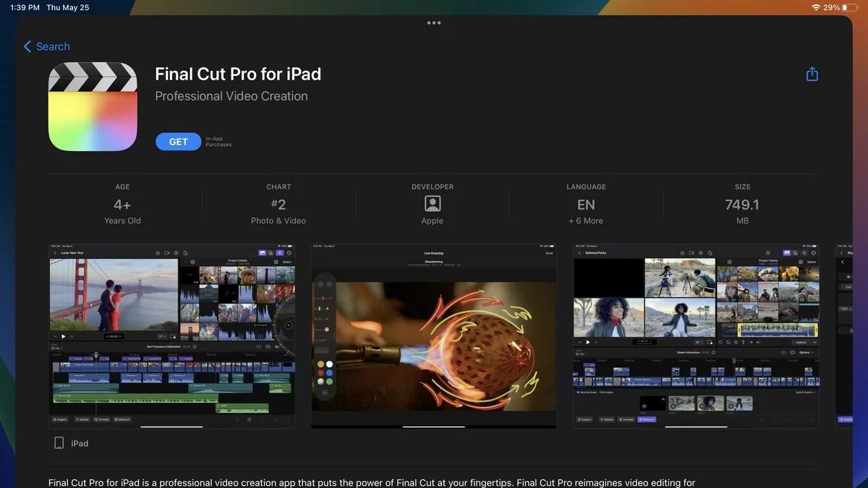Tap the Wi-Fi icon in status bar
The image size is (868, 488).
(816, 7)
